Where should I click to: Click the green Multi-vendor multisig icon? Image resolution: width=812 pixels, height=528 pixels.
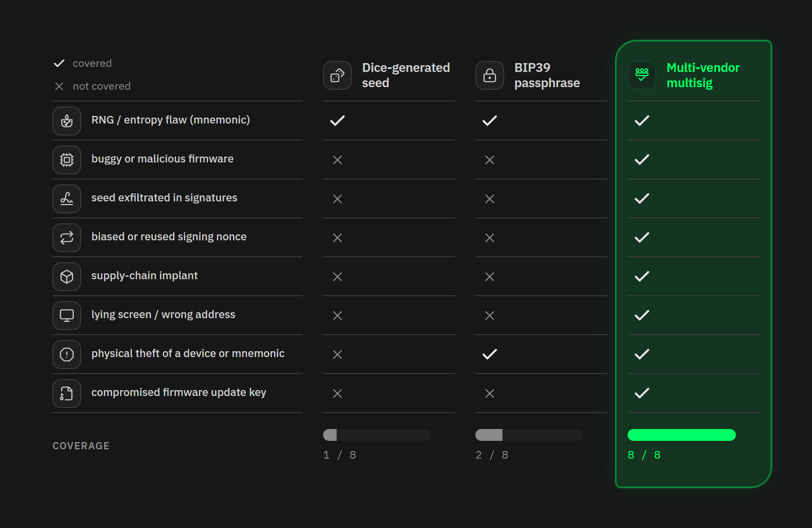pyautogui.click(x=642, y=75)
